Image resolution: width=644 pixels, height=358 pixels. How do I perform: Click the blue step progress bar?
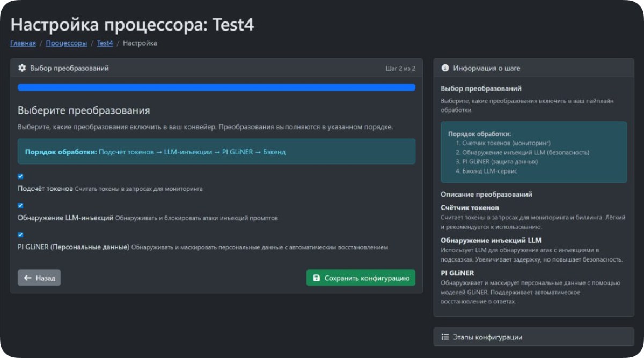pos(216,87)
